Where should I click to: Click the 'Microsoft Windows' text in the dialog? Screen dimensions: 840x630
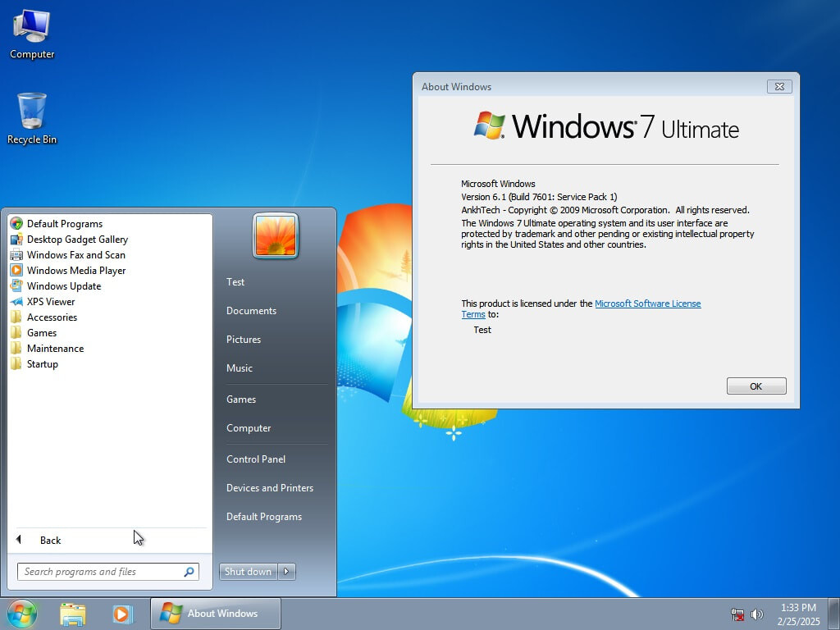pyautogui.click(x=498, y=184)
